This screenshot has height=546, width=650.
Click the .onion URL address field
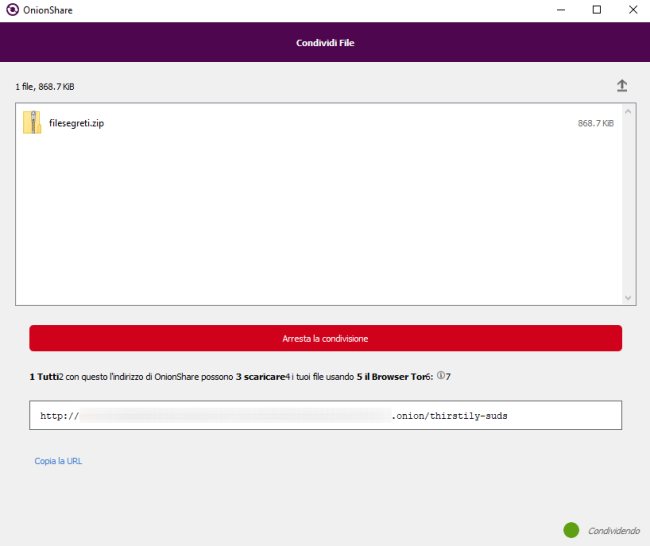325,415
